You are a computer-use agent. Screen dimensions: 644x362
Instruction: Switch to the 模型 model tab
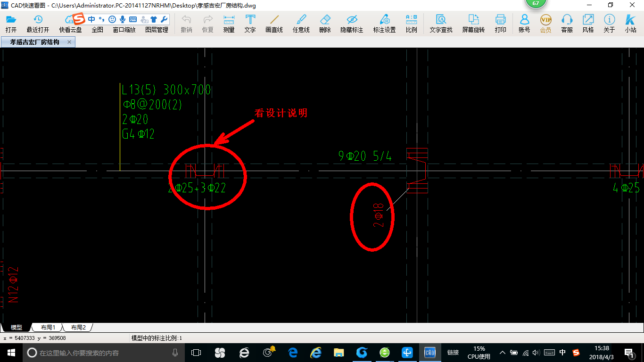(x=17, y=327)
